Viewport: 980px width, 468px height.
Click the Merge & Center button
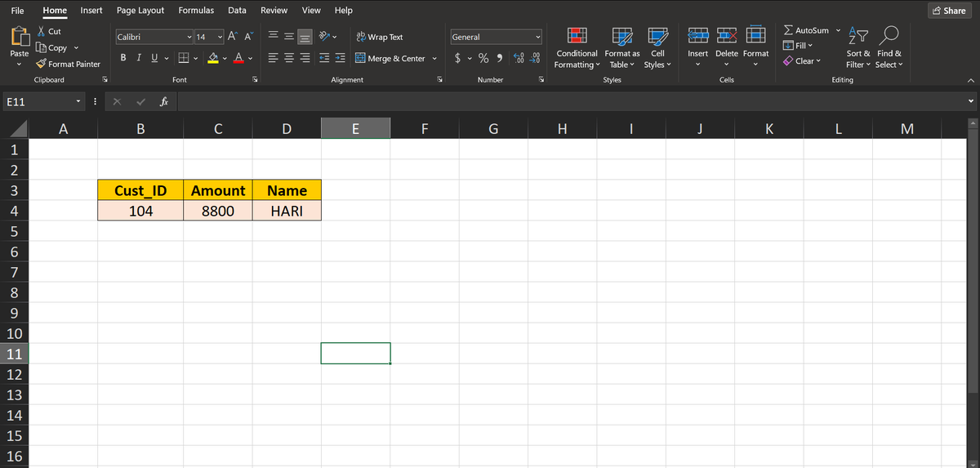pyautogui.click(x=390, y=59)
